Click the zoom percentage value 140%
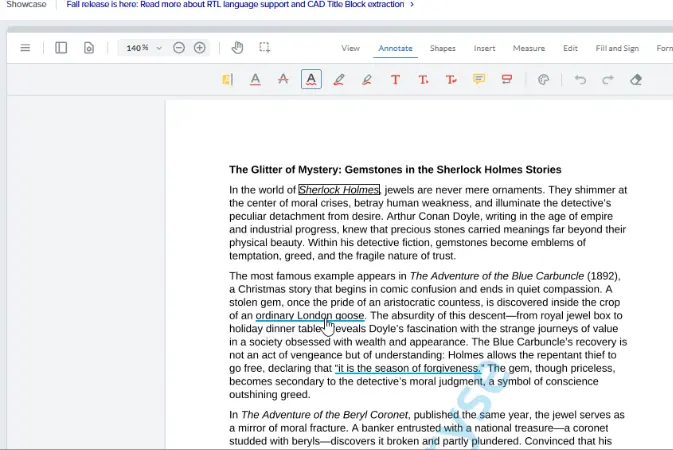 point(137,48)
